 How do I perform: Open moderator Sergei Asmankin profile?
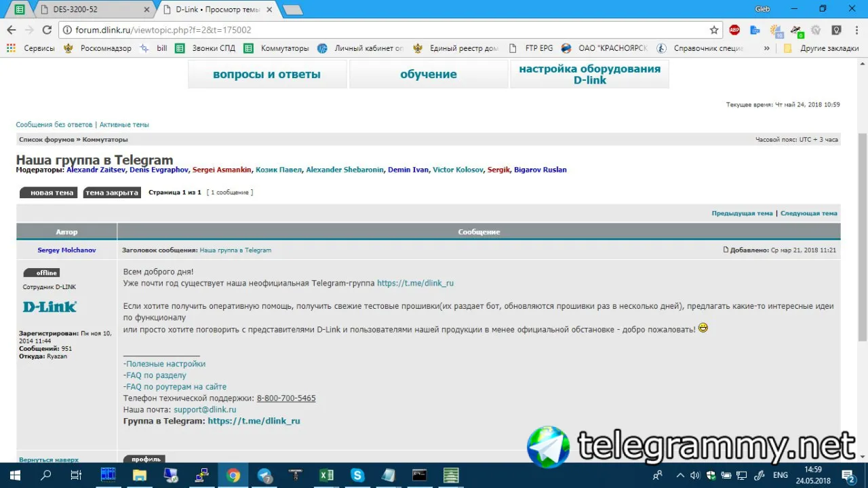point(222,170)
